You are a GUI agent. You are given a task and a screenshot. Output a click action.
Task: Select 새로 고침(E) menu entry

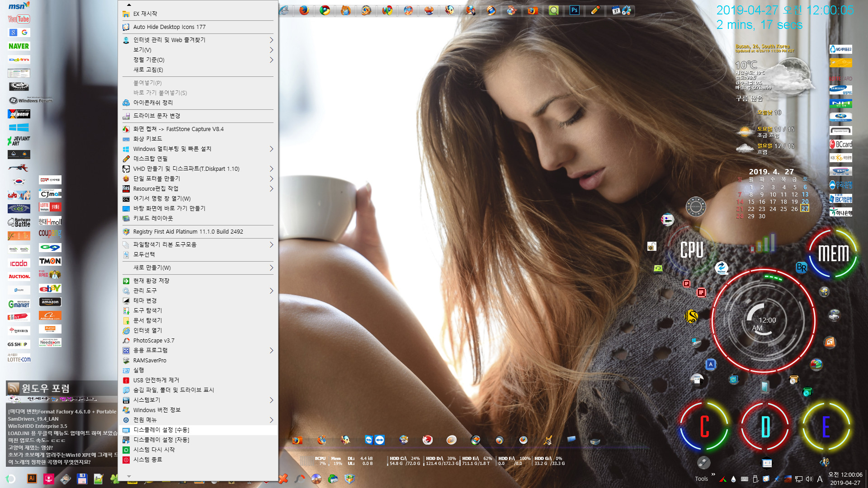[198, 70]
